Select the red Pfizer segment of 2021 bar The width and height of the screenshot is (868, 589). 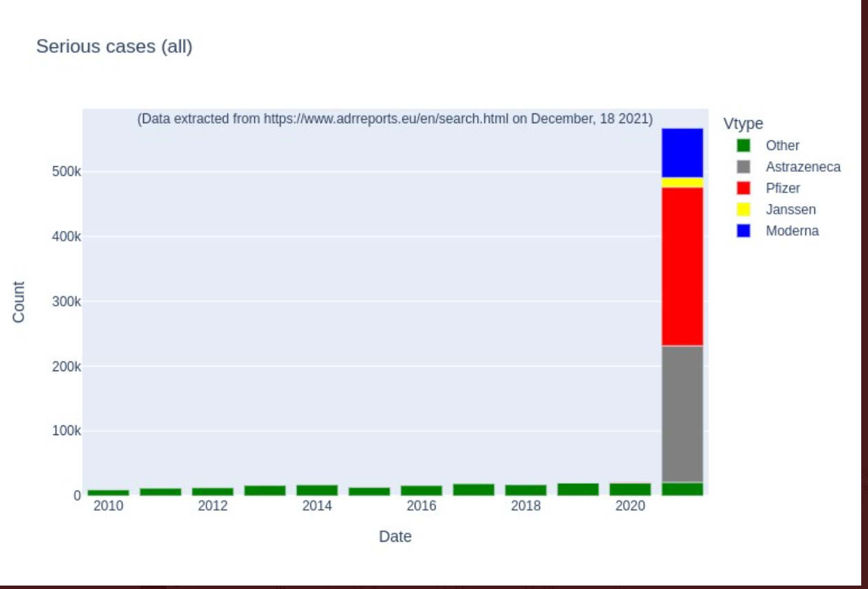[682, 267]
